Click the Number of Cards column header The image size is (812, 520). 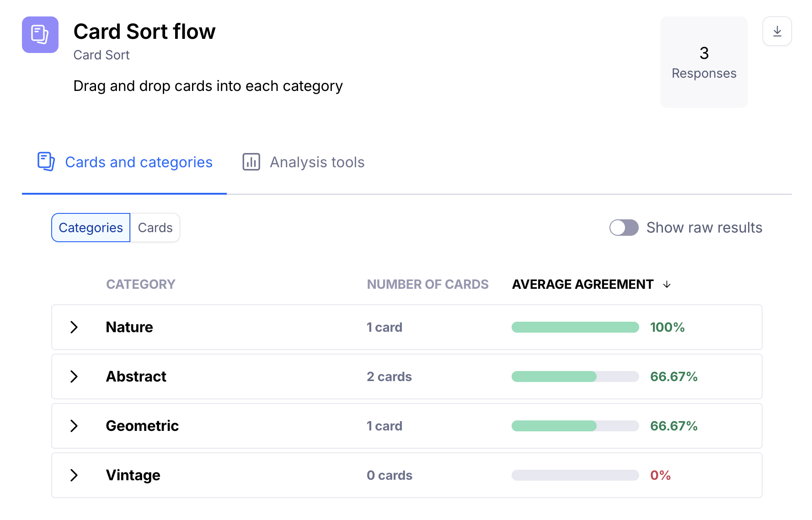[427, 284]
